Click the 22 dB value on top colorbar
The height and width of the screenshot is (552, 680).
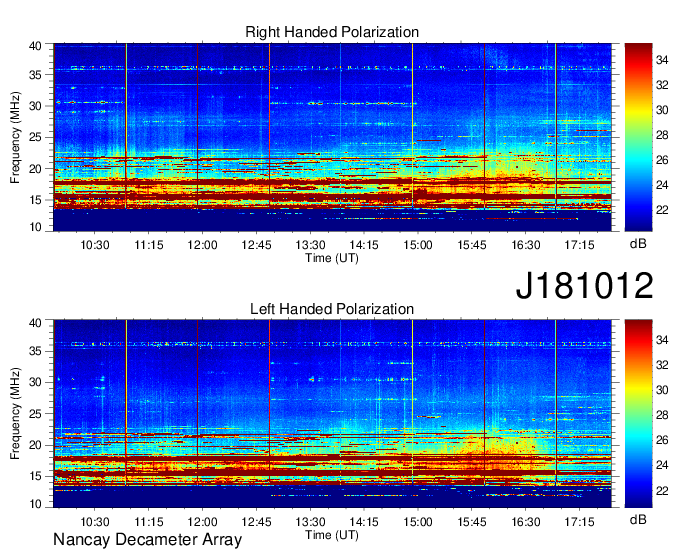(662, 210)
